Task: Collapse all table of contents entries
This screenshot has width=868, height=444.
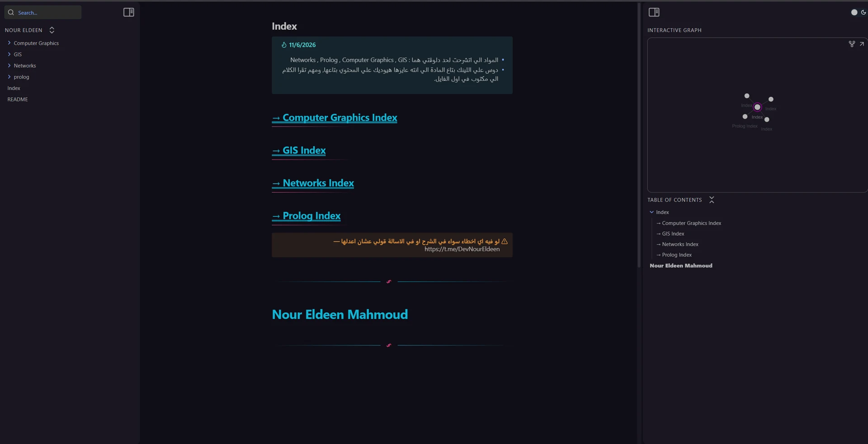Action: pos(712,200)
